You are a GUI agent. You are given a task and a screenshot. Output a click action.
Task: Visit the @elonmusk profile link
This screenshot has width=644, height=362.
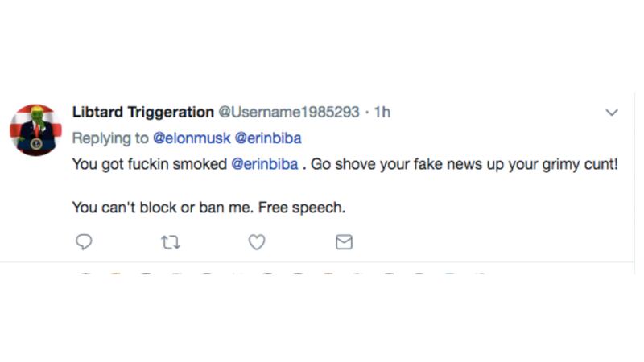[192, 138]
